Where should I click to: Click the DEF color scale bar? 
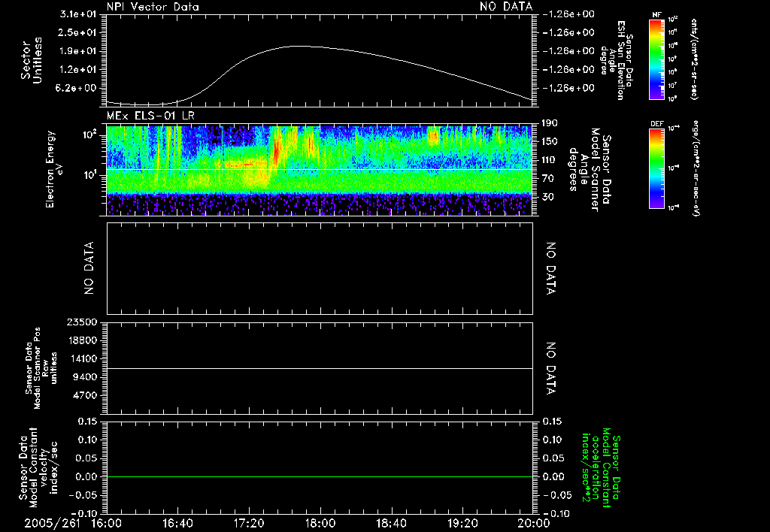click(657, 169)
